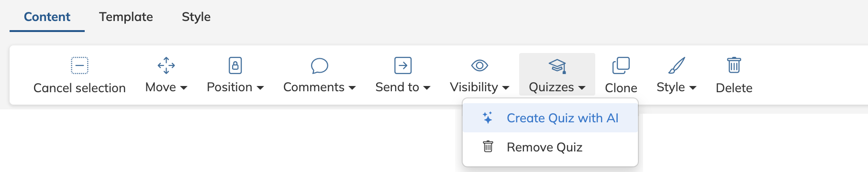Open the Style tab
This screenshot has width=868, height=172.
point(196,17)
